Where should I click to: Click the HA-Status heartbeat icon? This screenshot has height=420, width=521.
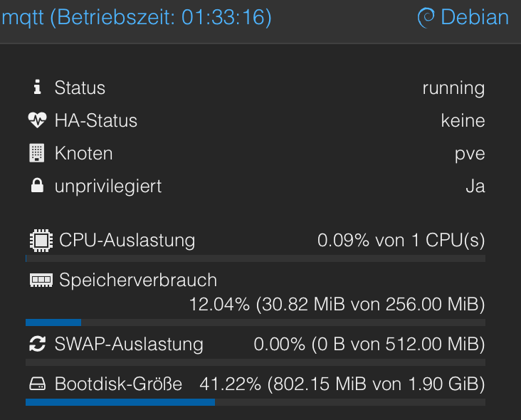click(x=37, y=120)
